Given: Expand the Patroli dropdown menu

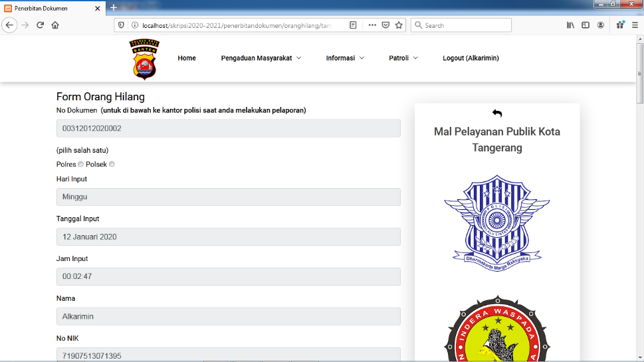Looking at the screenshot, I should coord(403,58).
